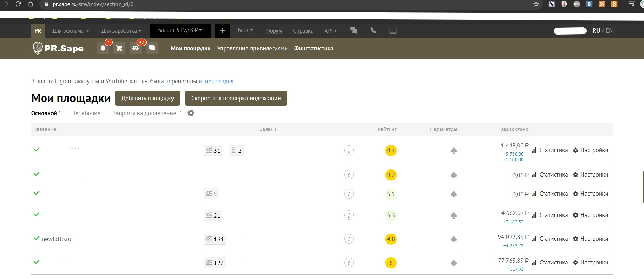Open the chat messages icon beside the eye
This screenshot has height=279, width=644.
tap(152, 48)
